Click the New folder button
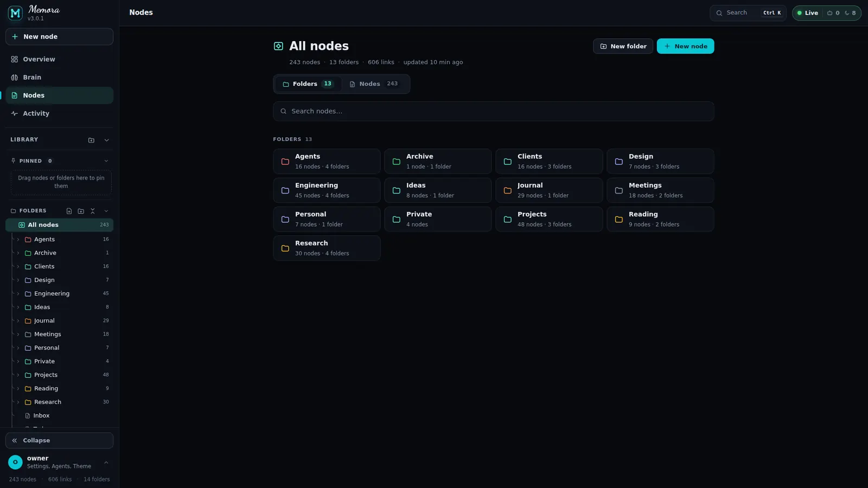868x488 pixels. 623,46
